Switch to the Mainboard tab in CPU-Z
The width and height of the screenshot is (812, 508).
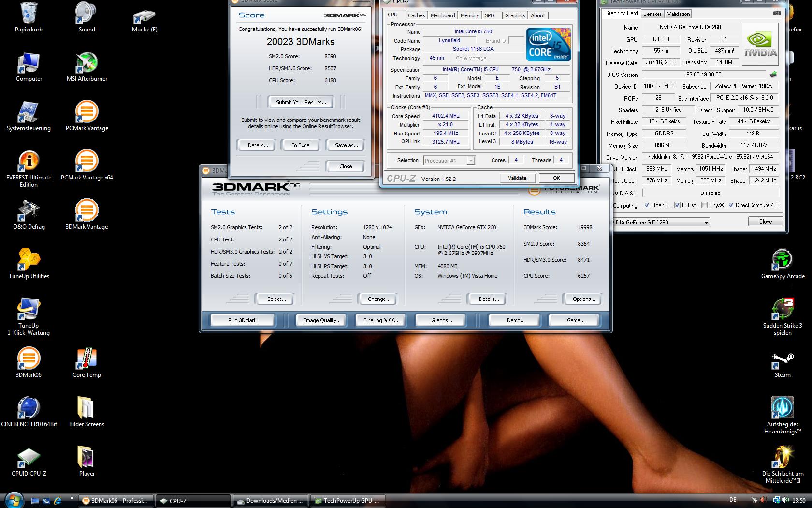(x=442, y=15)
